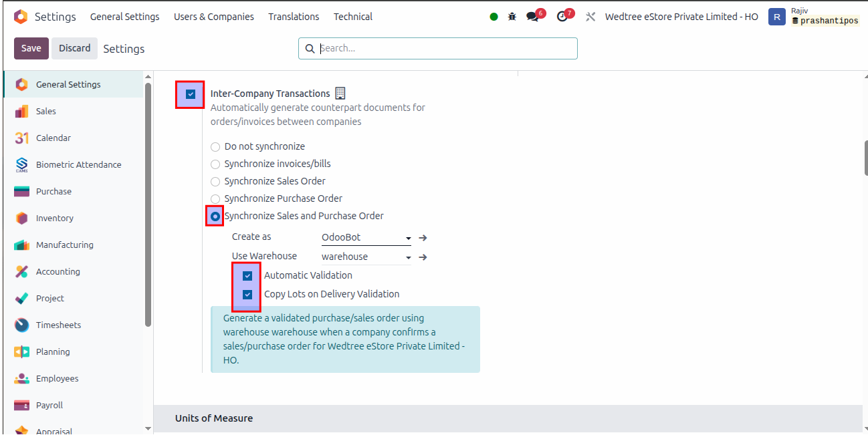Open the Technical menu
Viewport: 868px width, 435px height.
point(353,17)
